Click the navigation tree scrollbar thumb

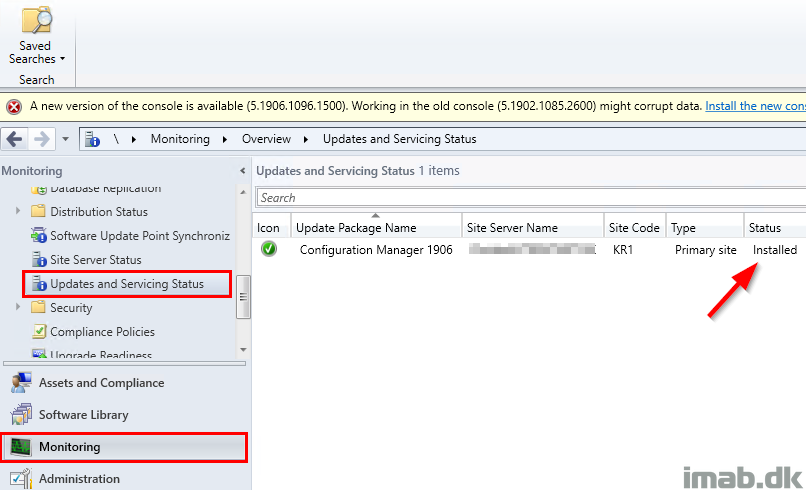pos(243,297)
